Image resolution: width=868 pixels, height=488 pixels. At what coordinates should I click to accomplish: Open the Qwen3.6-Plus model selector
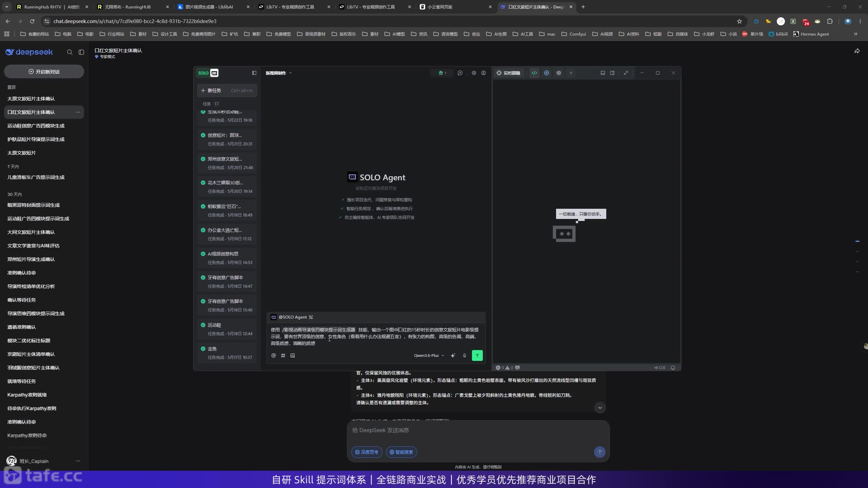tap(429, 355)
